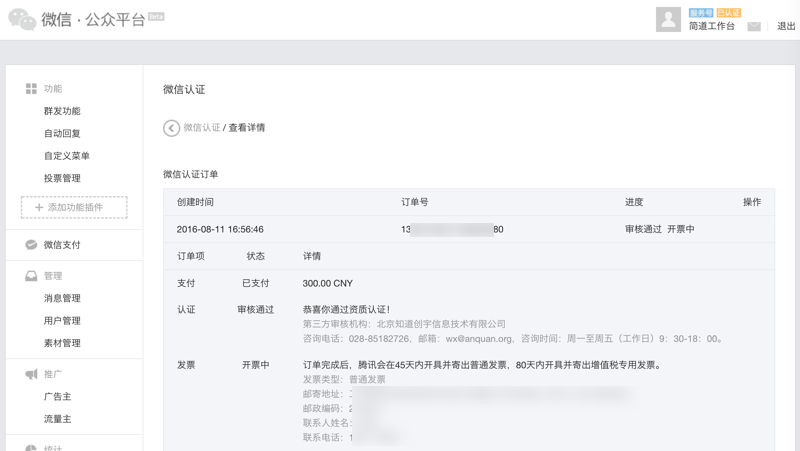Click the 管理 inbox tray icon
Viewport: 800px width, 451px height.
(x=31, y=276)
